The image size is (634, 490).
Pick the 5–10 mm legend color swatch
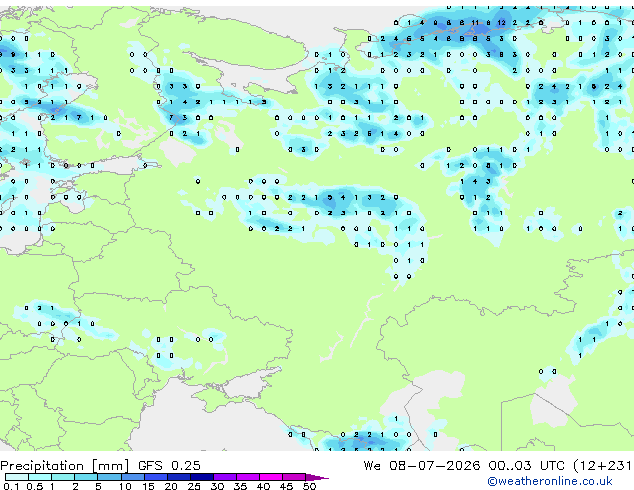pyautogui.click(x=109, y=477)
